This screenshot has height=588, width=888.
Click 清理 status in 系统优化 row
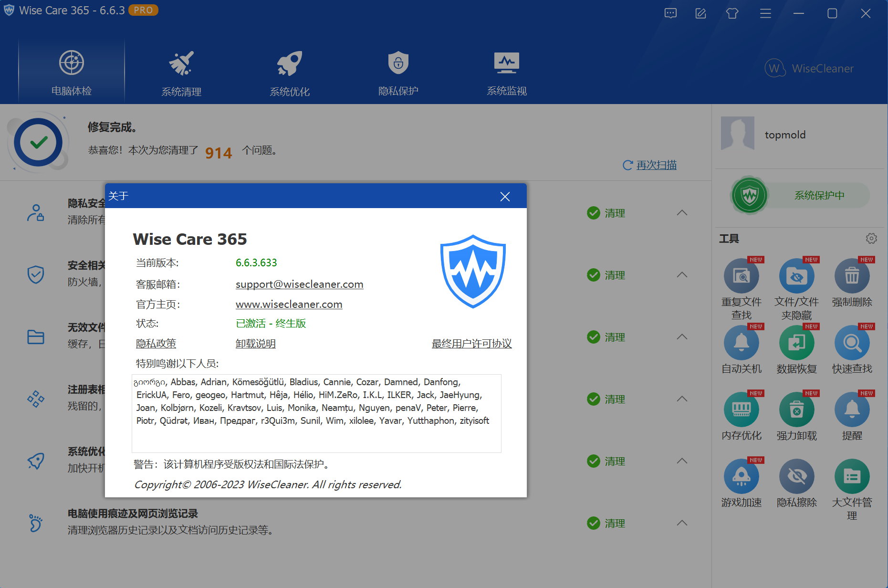coord(606,461)
